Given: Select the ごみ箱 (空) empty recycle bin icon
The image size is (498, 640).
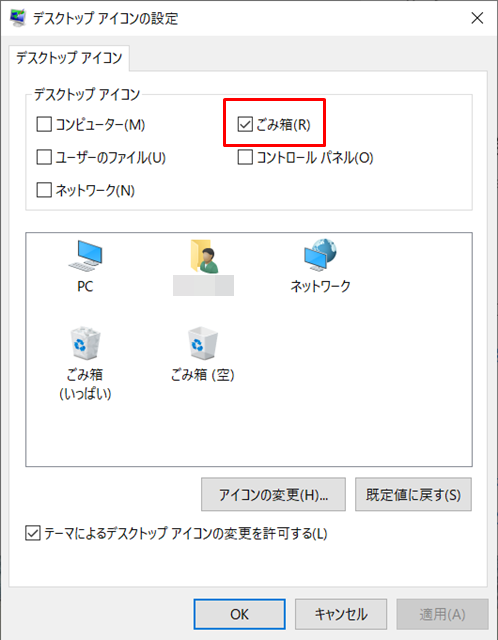Looking at the screenshot, I should pyautogui.click(x=202, y=343).
